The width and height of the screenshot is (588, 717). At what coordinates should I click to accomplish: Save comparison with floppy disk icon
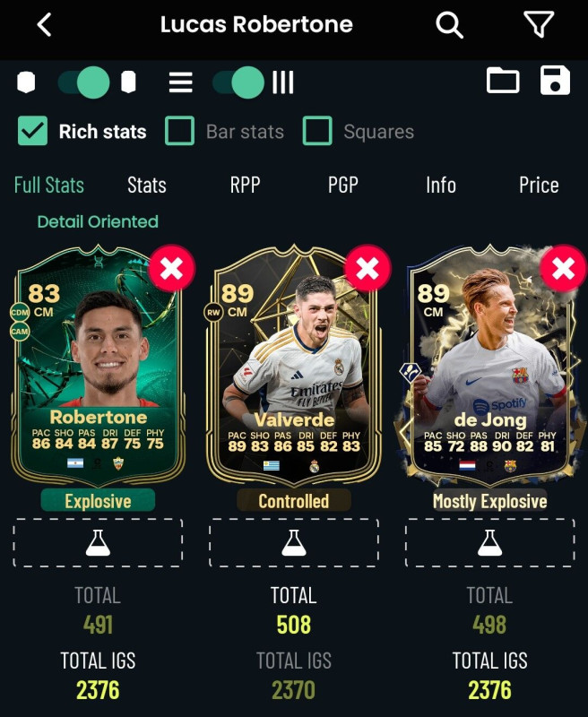tap(555, 81)
